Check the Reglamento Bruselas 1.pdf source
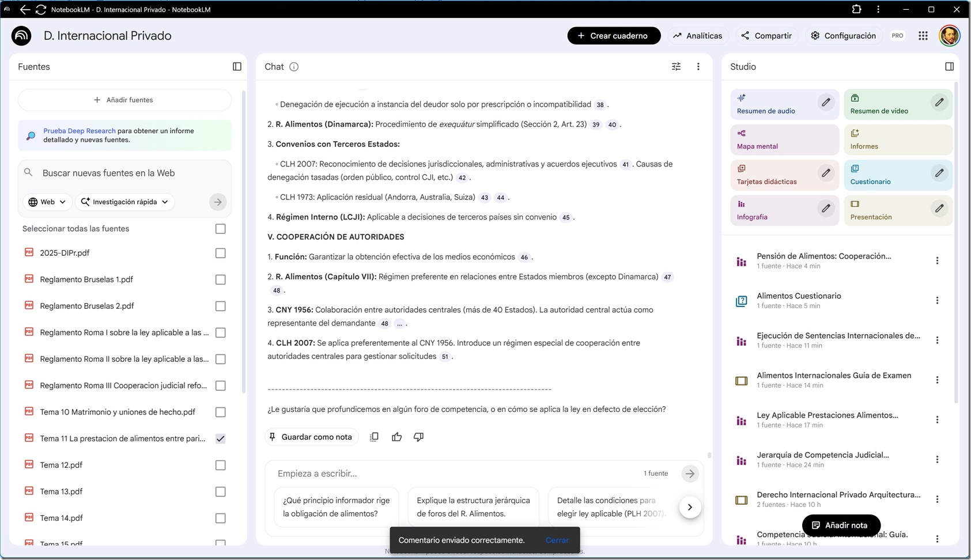Viewport: 971px width, 560px height. pyautogui.click(x=220, y=279)
